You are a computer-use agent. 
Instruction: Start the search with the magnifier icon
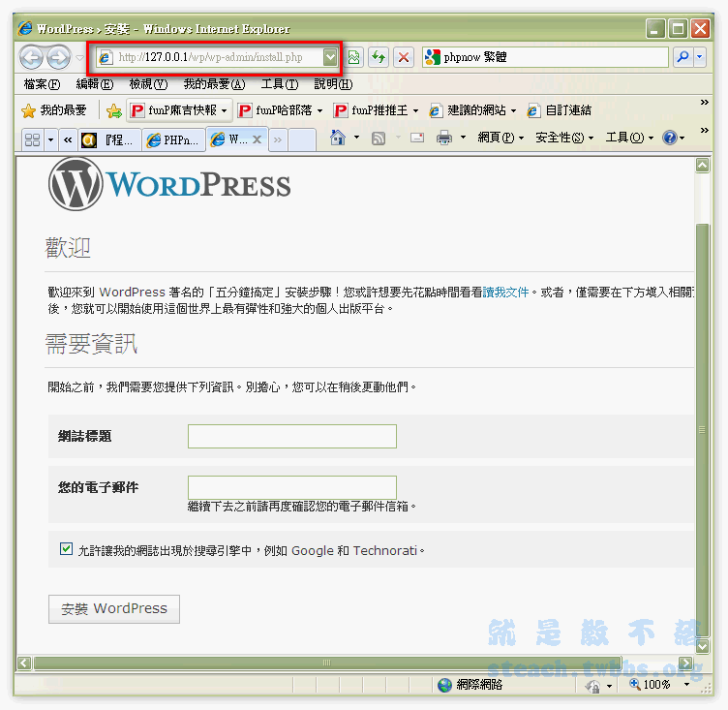point(682,57)
